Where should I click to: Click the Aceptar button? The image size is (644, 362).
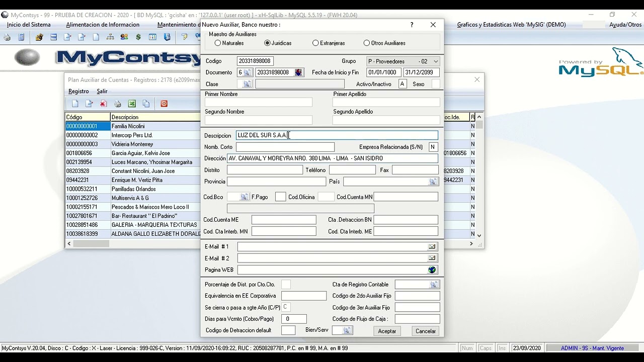coord(387,331)
